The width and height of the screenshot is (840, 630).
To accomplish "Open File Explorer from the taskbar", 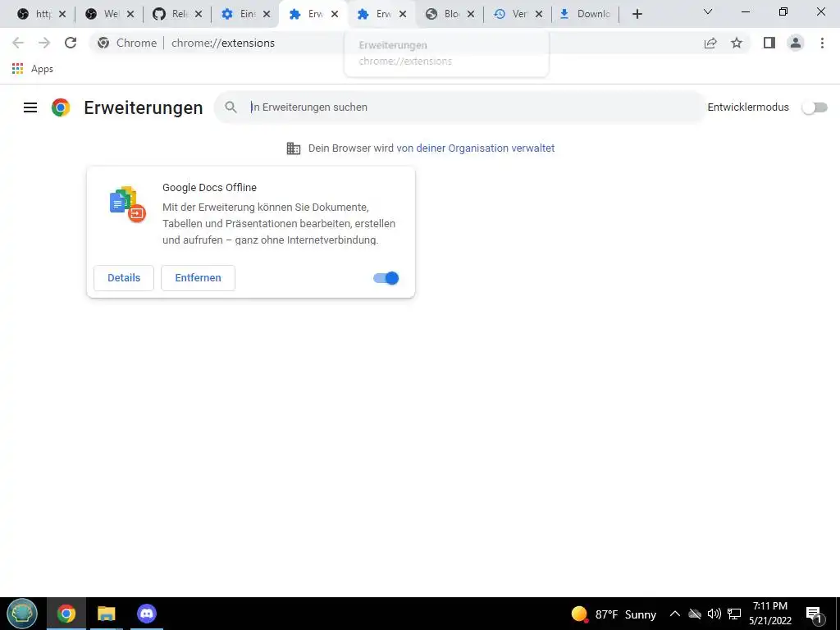I will point(107,614).
